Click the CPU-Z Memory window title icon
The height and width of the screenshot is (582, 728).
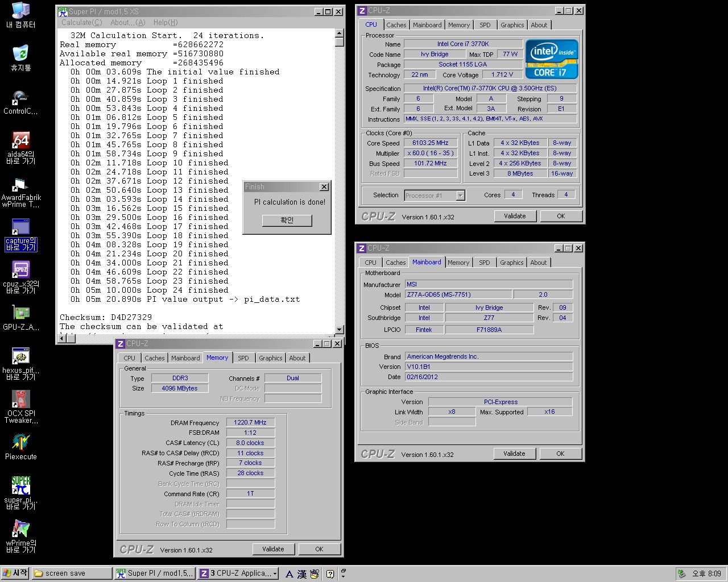(x=120, y=344)
